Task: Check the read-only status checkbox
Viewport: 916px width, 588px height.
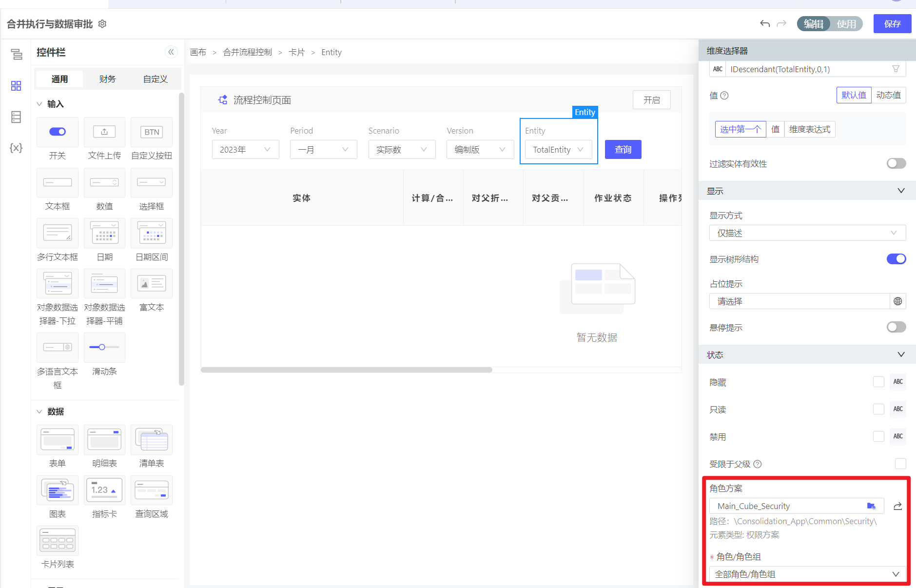Action: [x=878, y=409]
